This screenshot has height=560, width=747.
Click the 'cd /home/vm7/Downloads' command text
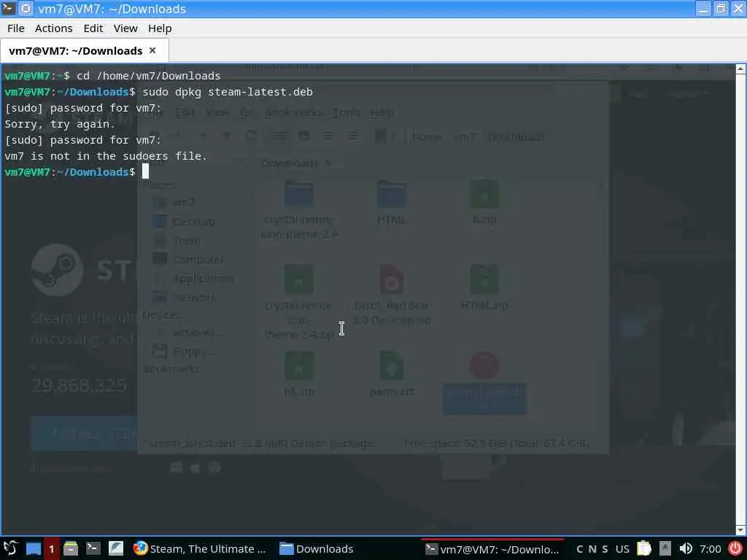coord(148,76)
